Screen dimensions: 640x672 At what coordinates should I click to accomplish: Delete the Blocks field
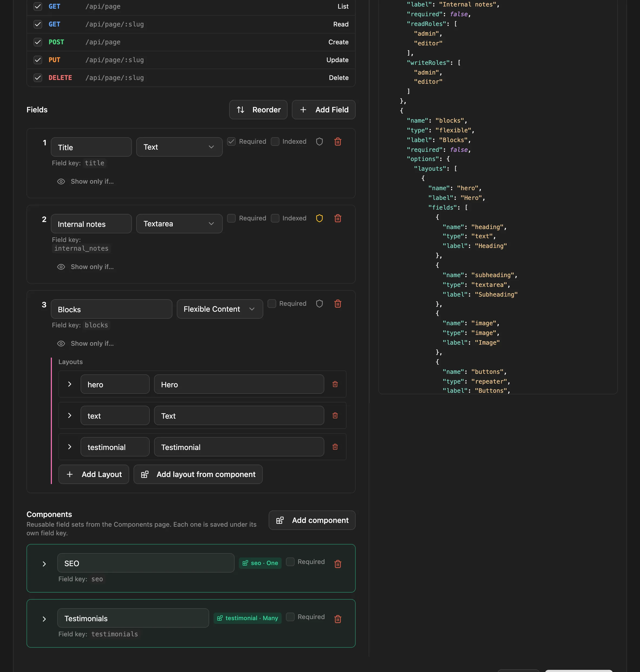337,303
